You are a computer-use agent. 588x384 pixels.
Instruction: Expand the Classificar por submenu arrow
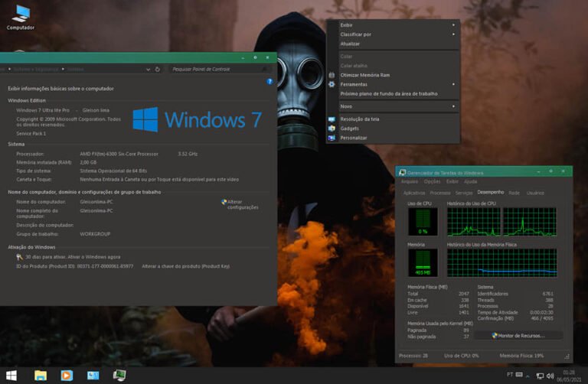[x=453, y=34]
